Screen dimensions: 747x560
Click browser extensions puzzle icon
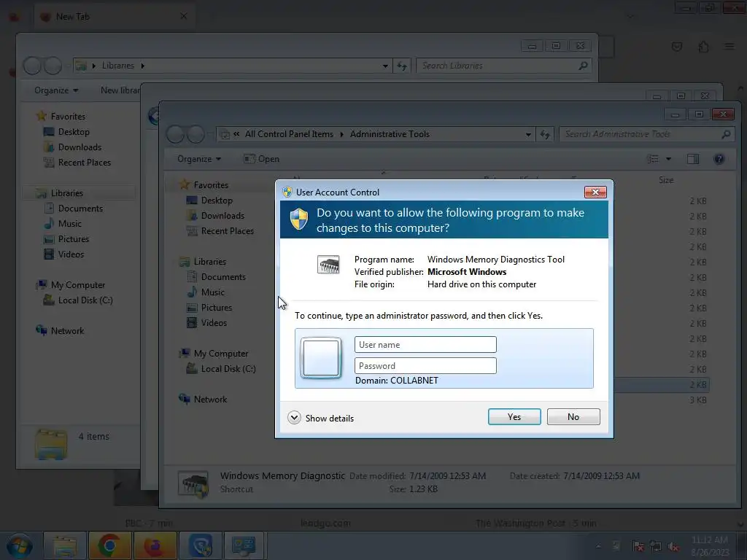[703, 46]
